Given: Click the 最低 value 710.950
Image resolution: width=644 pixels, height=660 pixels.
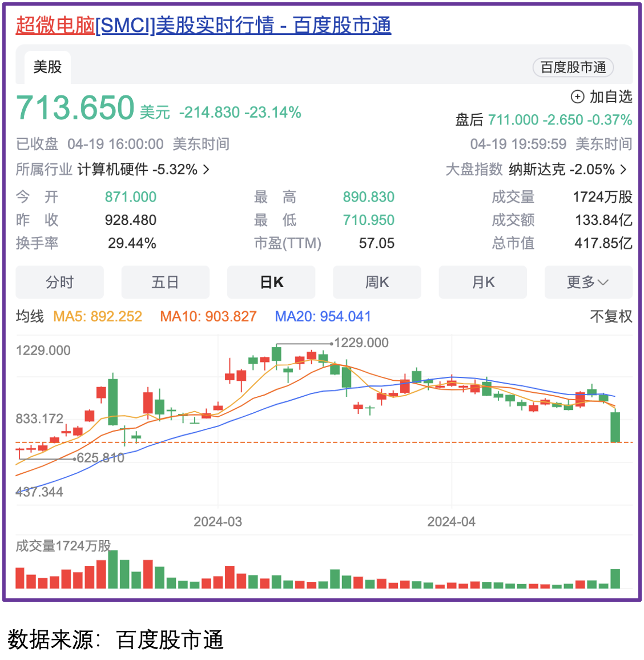Looking at the screenshot, I should pyautogui.click(x=369, y=220).
